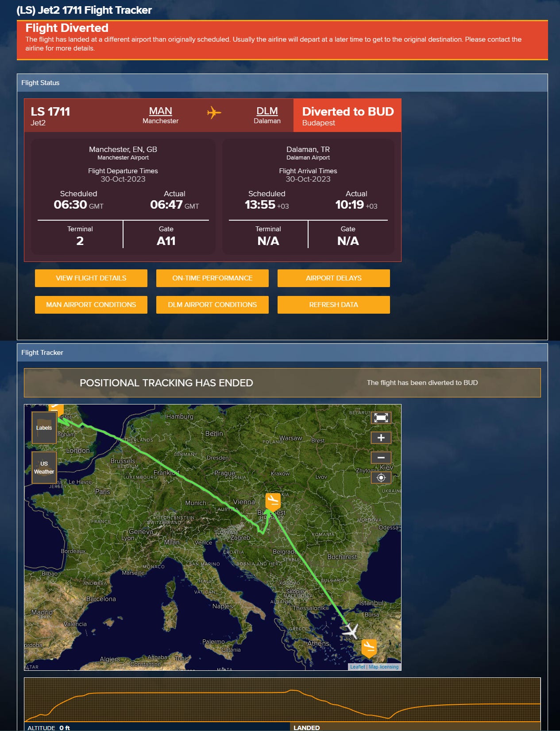Click the page title 'Jet2 1711 Flight Tracker'
Screen dimensions: 560x731
[84, 10]
